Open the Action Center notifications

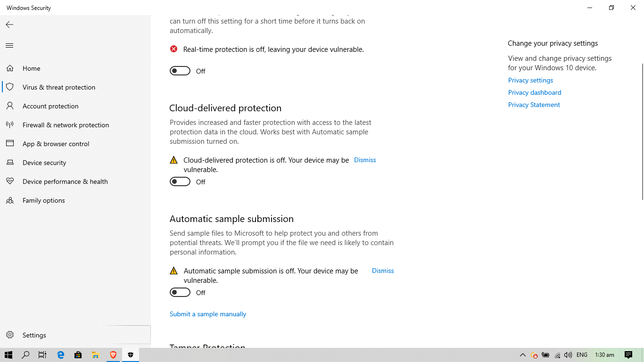click(628, 355)
